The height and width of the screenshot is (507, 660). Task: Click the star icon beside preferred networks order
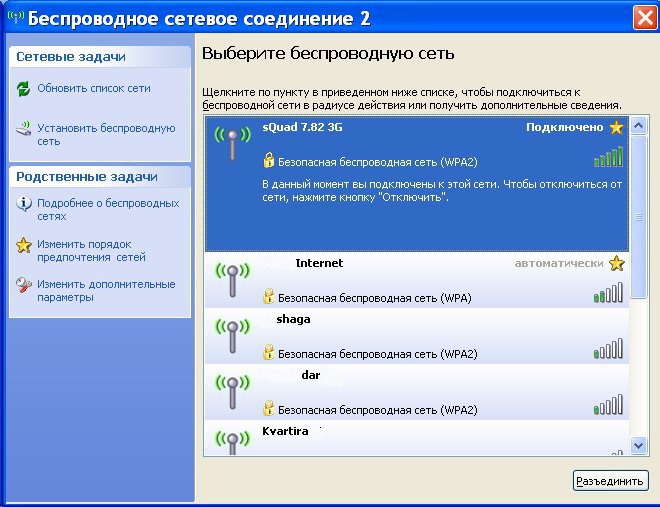(24, 245)
